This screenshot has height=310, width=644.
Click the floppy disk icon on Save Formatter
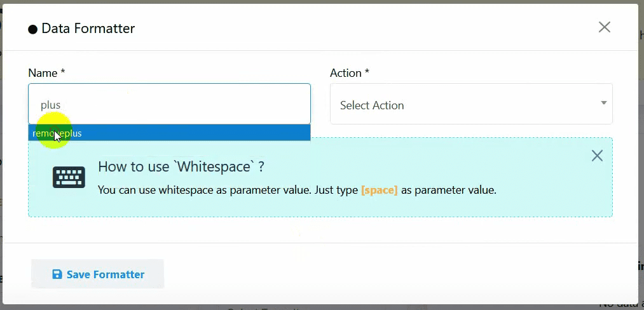pyautogui.click(x=57, y=274)
